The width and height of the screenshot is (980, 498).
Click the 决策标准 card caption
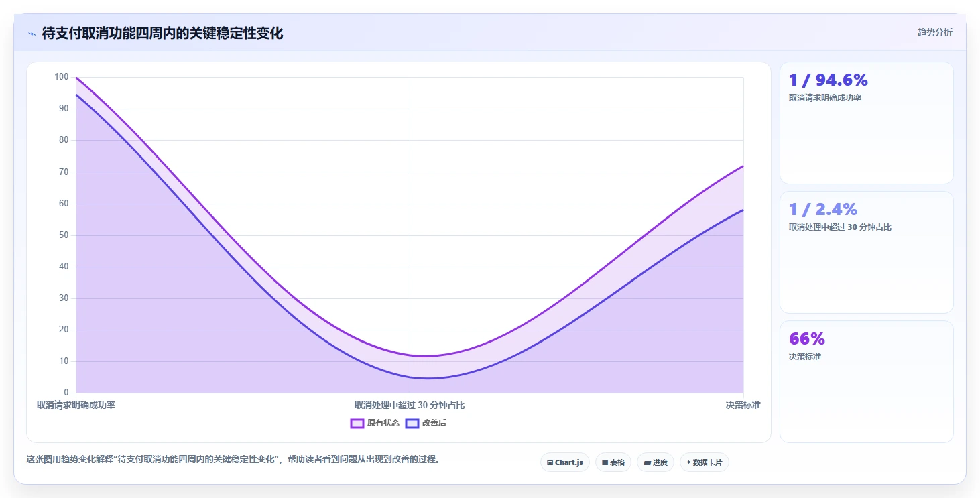tap(805, 357)
